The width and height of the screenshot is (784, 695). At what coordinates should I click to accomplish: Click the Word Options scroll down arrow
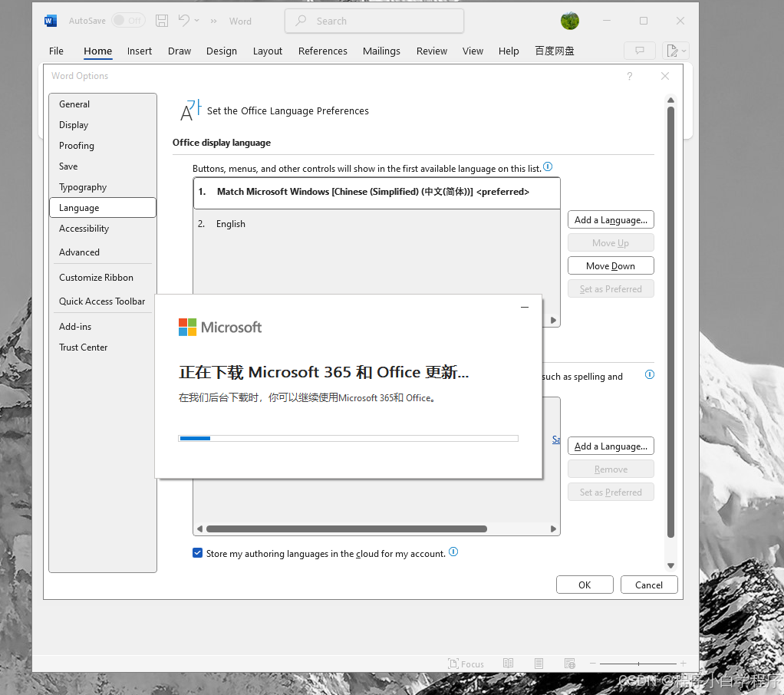pyautogui.click(x=671, y=565)
